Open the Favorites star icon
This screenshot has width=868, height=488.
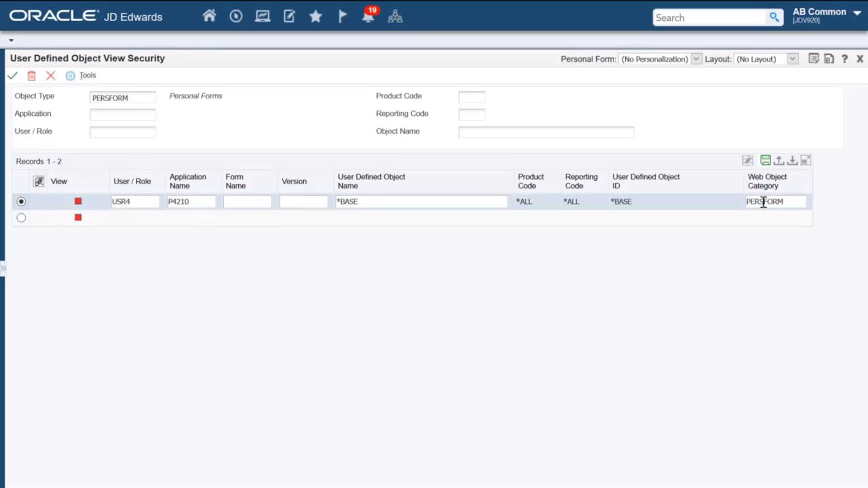(x=315, y=15)
